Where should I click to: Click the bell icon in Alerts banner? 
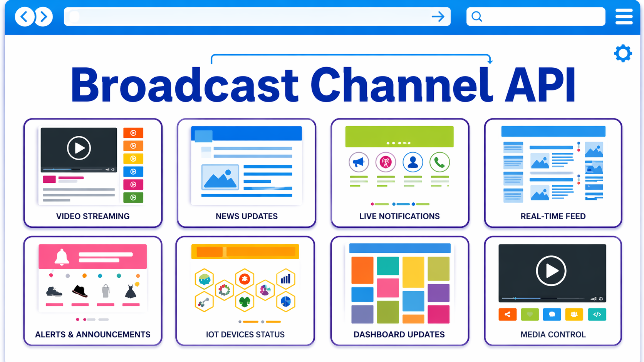pyautogui.click(x=62, y=257)
